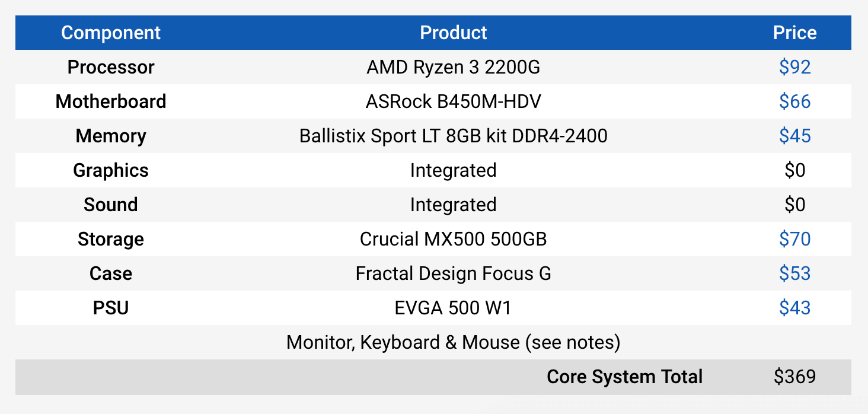Click the EVGA 500 W1 product cell
868x414 pixels.
[x=453, y=308]
